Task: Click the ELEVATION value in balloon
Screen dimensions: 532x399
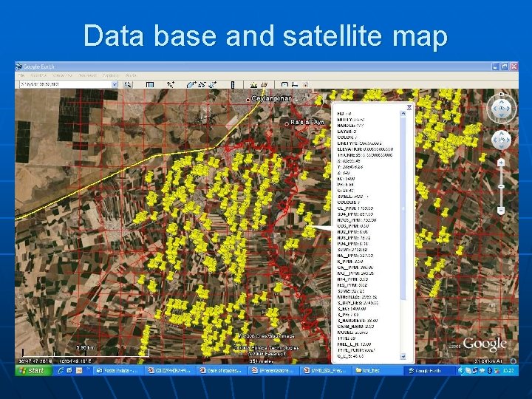Action: pos(378,149)
